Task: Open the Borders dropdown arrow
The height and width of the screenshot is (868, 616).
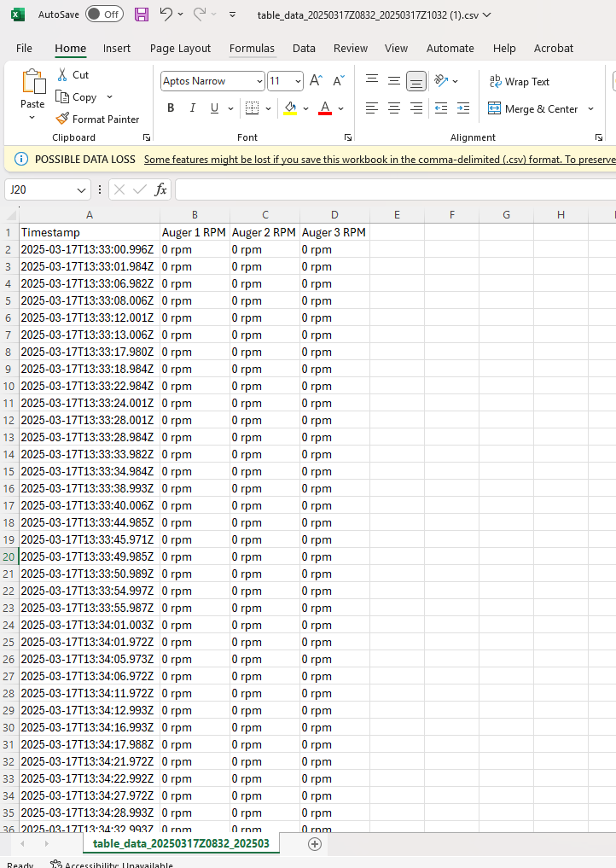Action: (268, 108)
